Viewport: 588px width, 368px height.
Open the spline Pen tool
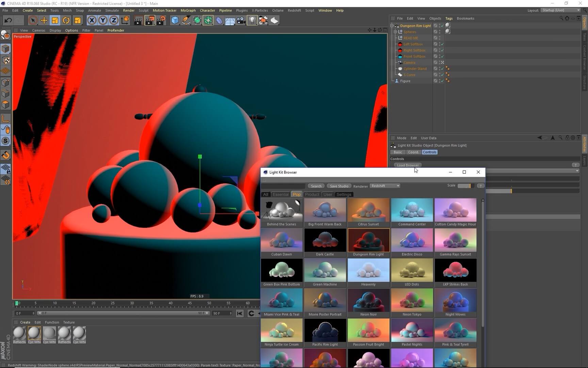pos(186,20)
